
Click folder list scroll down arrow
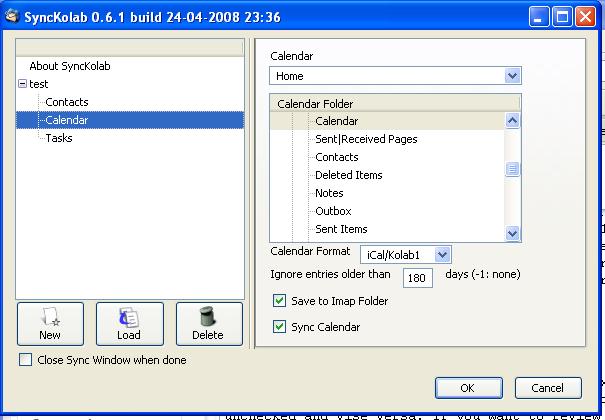[x=512, y=233]
